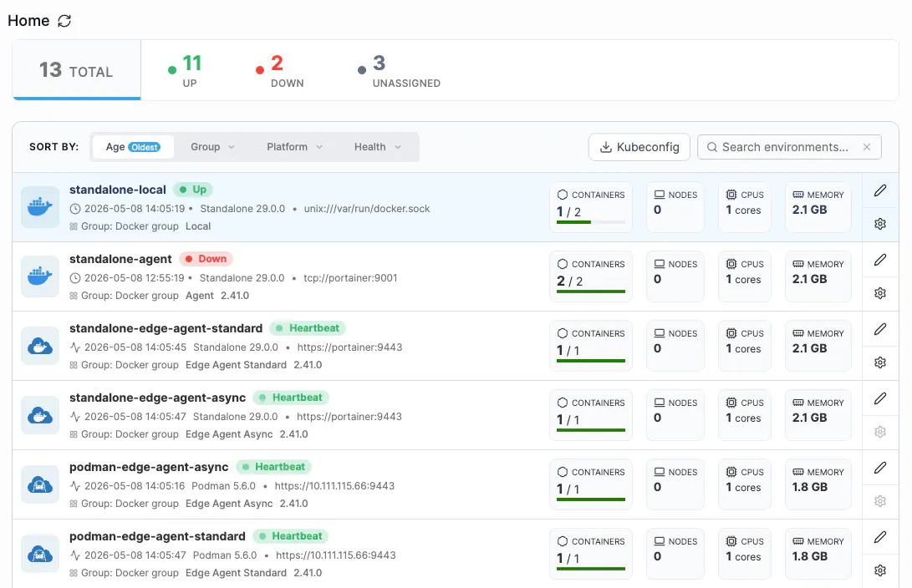Viewport: 912px width, 588px height.
Task: Open the standalone-edge-agent-async environment
Action: coord(158,398)
